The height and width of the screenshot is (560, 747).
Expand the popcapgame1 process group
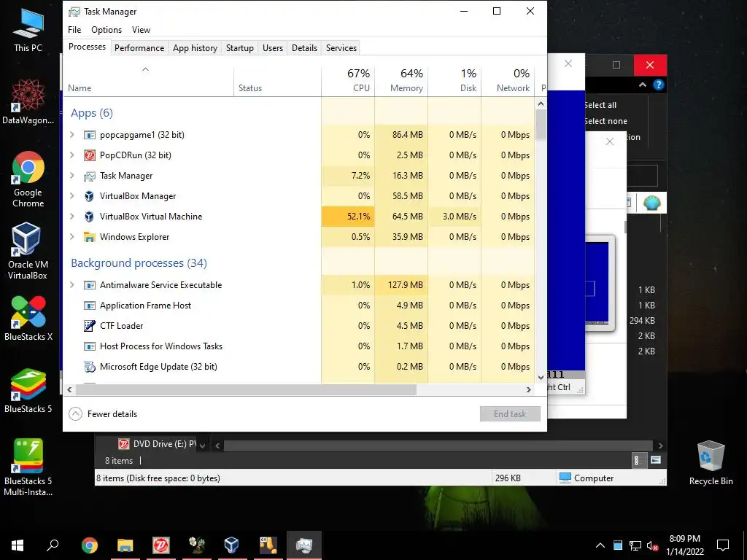(72, 135)
